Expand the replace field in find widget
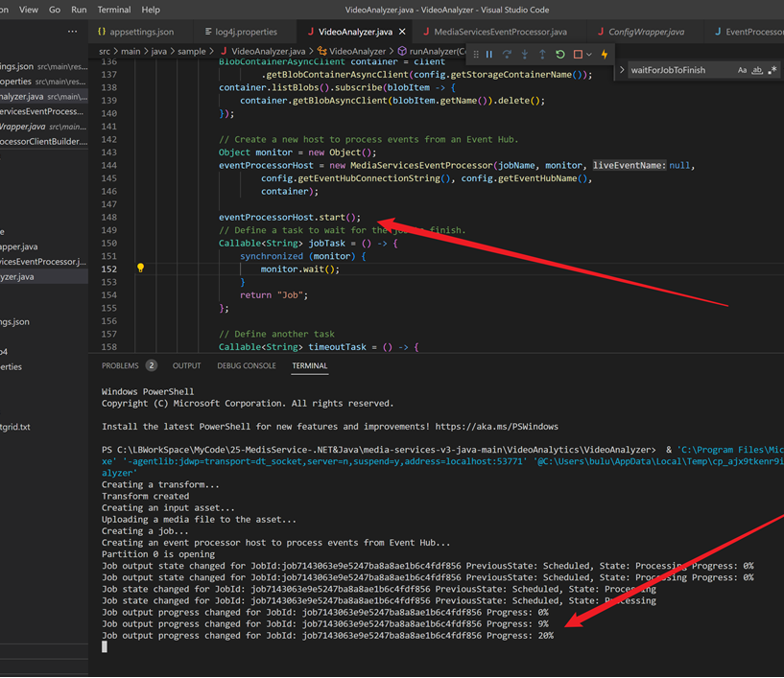 [x=622, y=70]
